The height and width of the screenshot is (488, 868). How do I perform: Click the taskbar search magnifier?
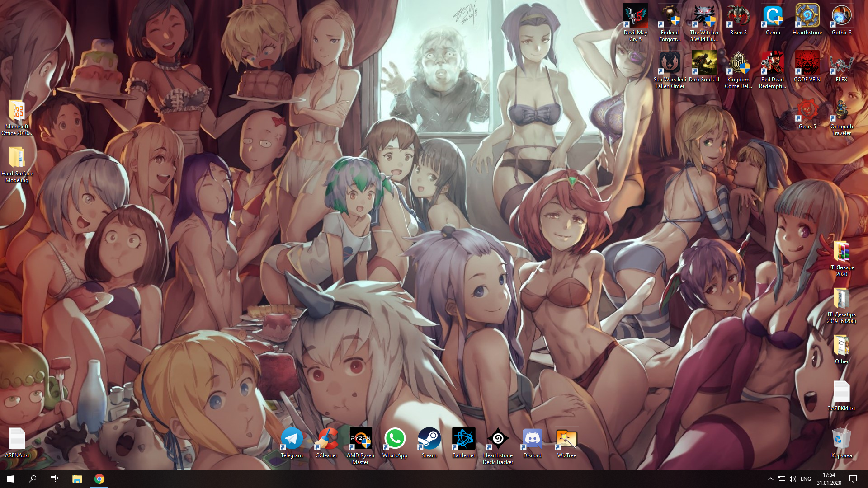coord(33,479)
